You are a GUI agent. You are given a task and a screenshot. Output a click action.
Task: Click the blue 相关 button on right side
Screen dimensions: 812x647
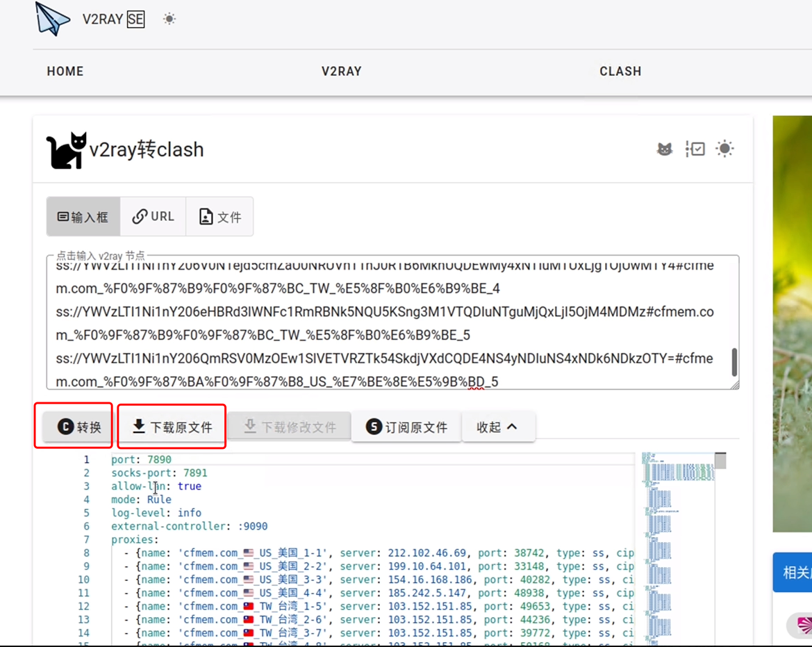pos(793,573)
